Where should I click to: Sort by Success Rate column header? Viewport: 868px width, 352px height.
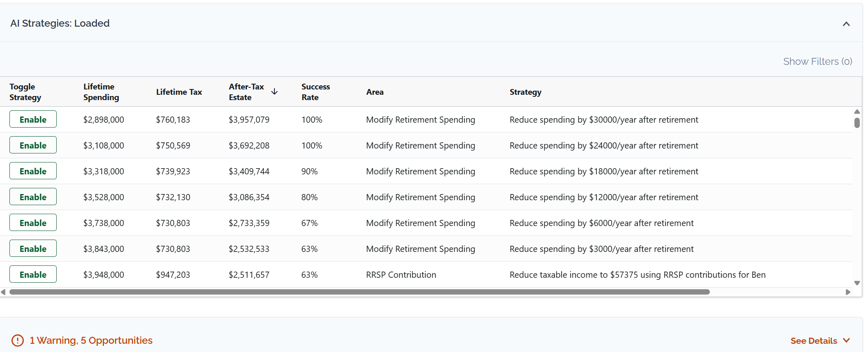[x=315, y=92]
